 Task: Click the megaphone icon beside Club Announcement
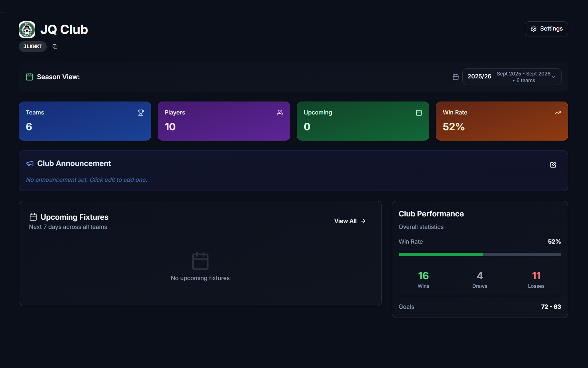(x=30, y=163)
